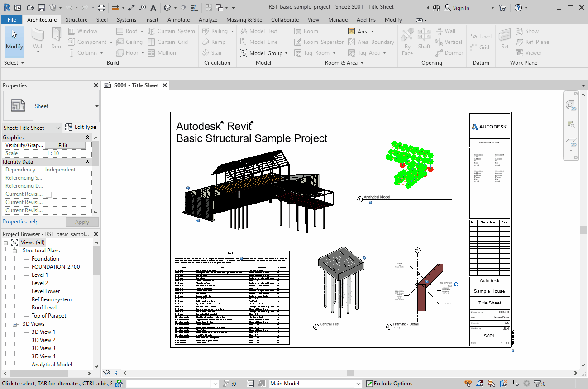Click the Ref Plane tool
This screenshot has height=389, width=588.
[x=532, y=42]
